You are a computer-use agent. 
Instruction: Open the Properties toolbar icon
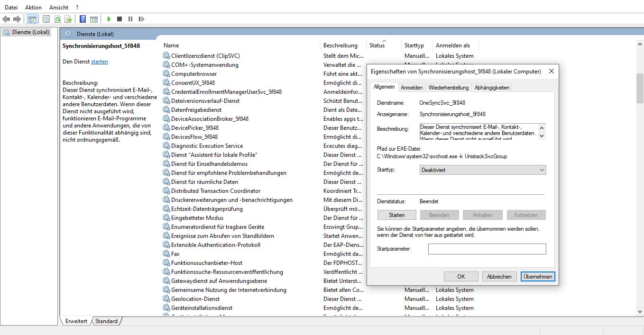pos(46,19)
